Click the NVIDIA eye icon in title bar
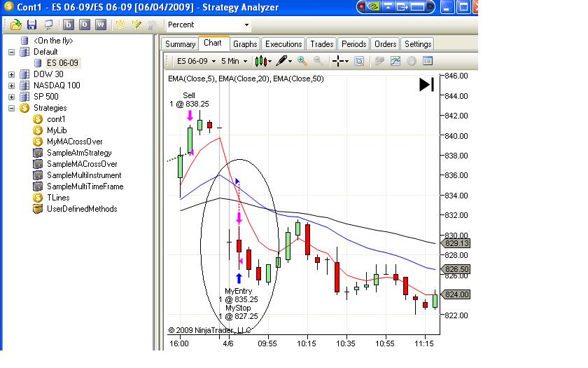Viewport: 588px width, 368px height. 374,7
